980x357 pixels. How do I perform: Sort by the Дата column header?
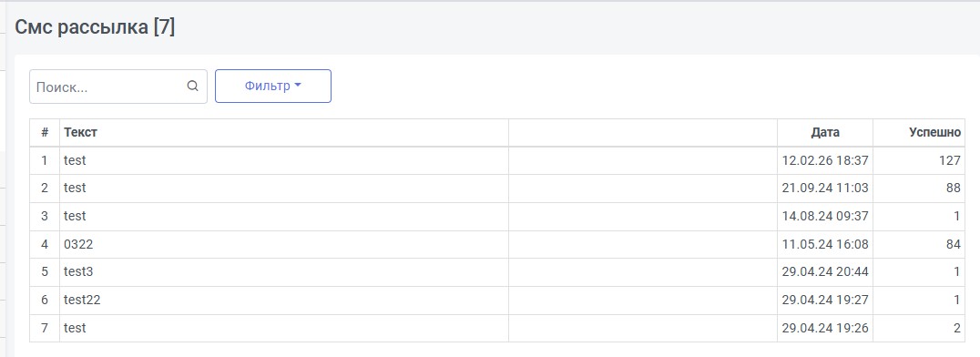coord(825,133)
